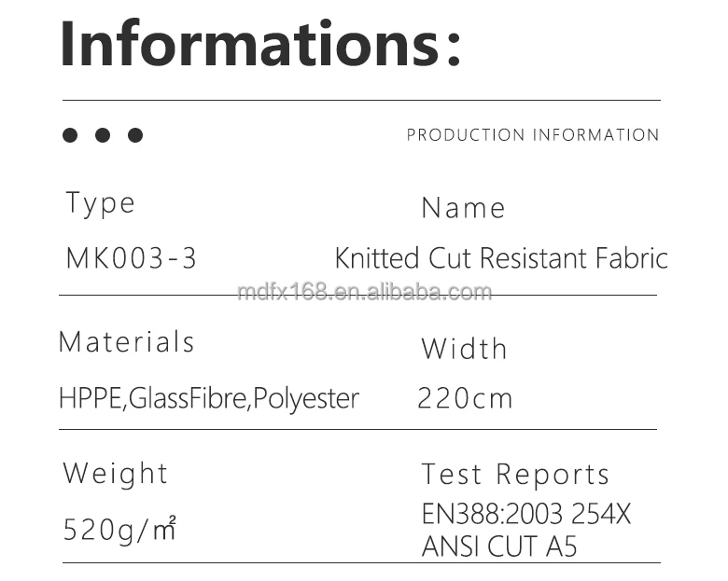Screen dimensions: 728x581
Task: Open the mdfx168.en.alibaba.com watermark link
Action: coord(364,292)
